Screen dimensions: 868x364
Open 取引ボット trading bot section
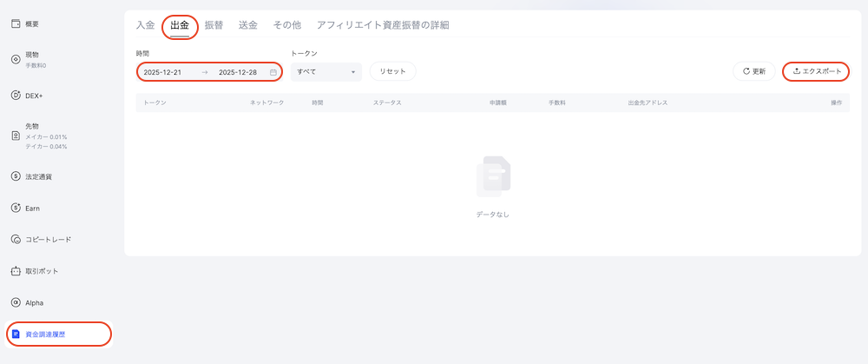coord(42,271)
